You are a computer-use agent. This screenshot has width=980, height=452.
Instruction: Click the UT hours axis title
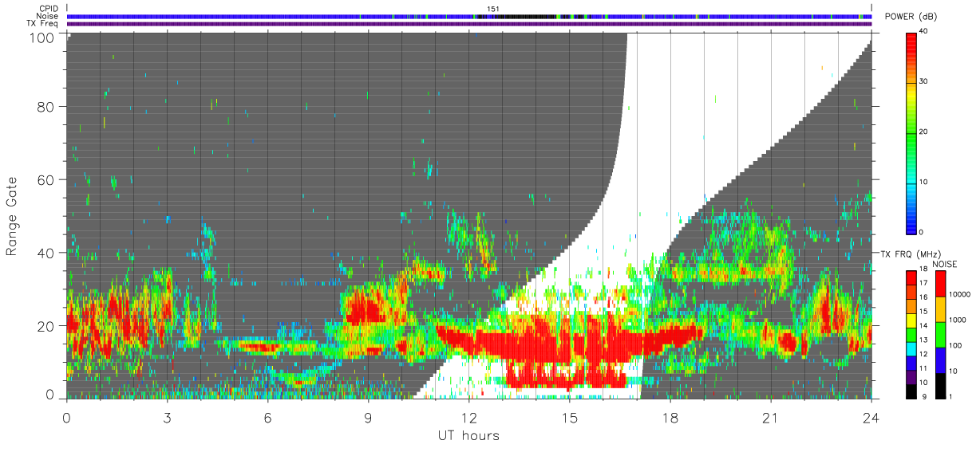[x=468, y=435]
